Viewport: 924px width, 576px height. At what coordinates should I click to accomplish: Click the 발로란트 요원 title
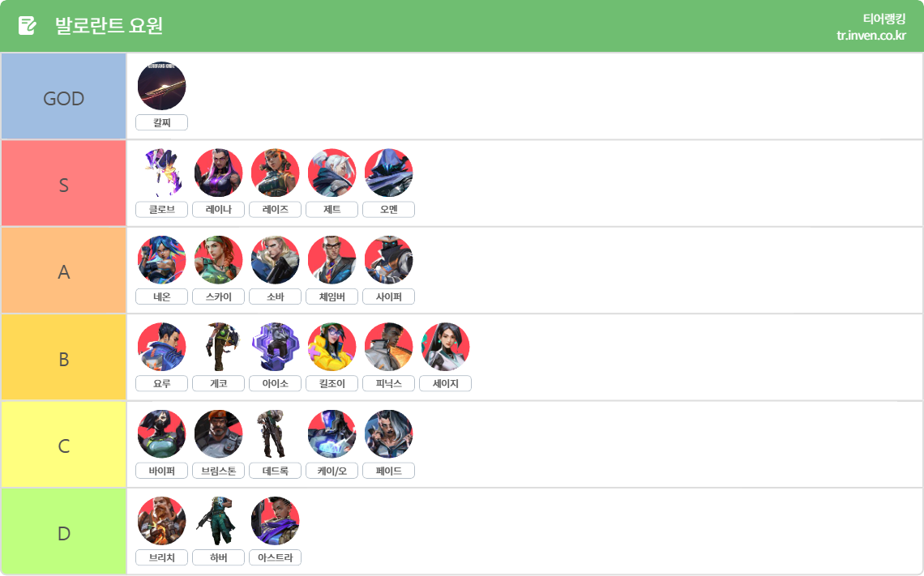pyautogui.click(x=109, y=26)
